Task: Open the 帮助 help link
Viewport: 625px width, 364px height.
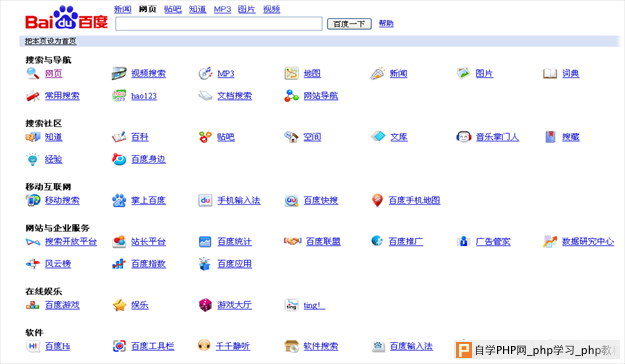Action: pyautogui.click(x=386, y=24)
